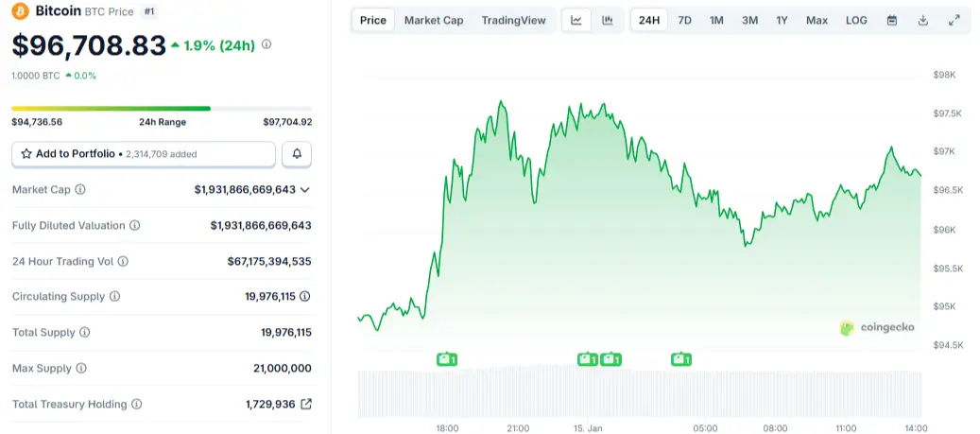Switch to the line chart view icon

[x=576, y=20]
